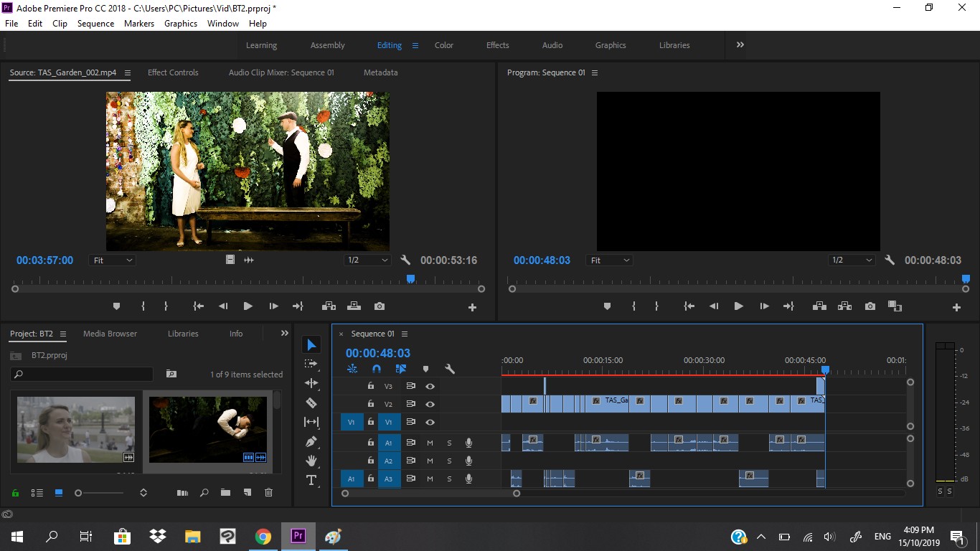Open Program monitor Fit zoom dropdown
This screenshot has height=551, width=980.
click(x=610, y=260)
